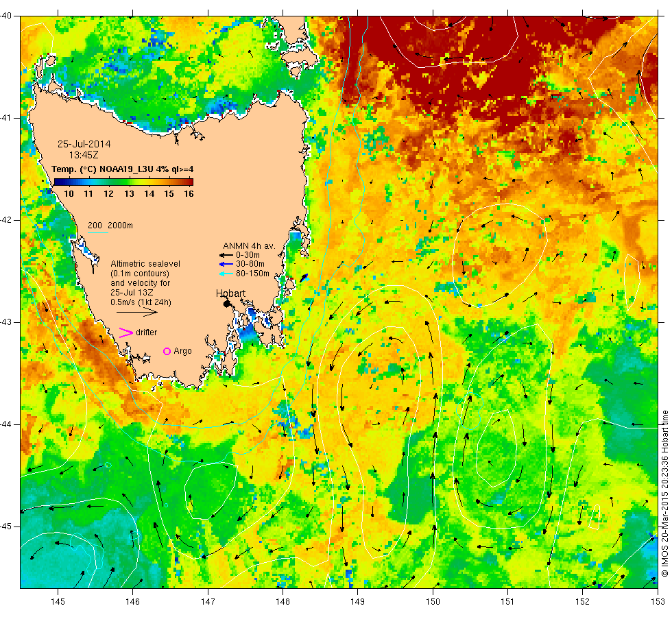
Task: Click the Argo text label
Action: tap(182, 351)
